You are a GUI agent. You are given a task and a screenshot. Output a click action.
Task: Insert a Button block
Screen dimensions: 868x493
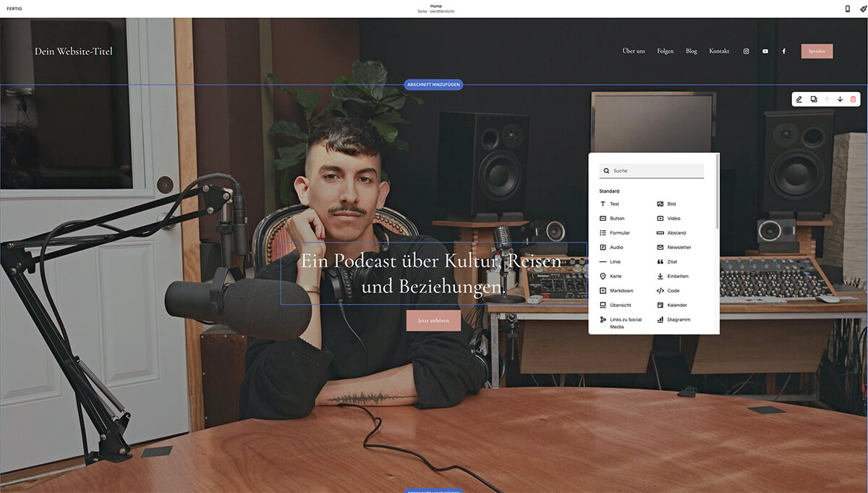[x=612, y=219]
